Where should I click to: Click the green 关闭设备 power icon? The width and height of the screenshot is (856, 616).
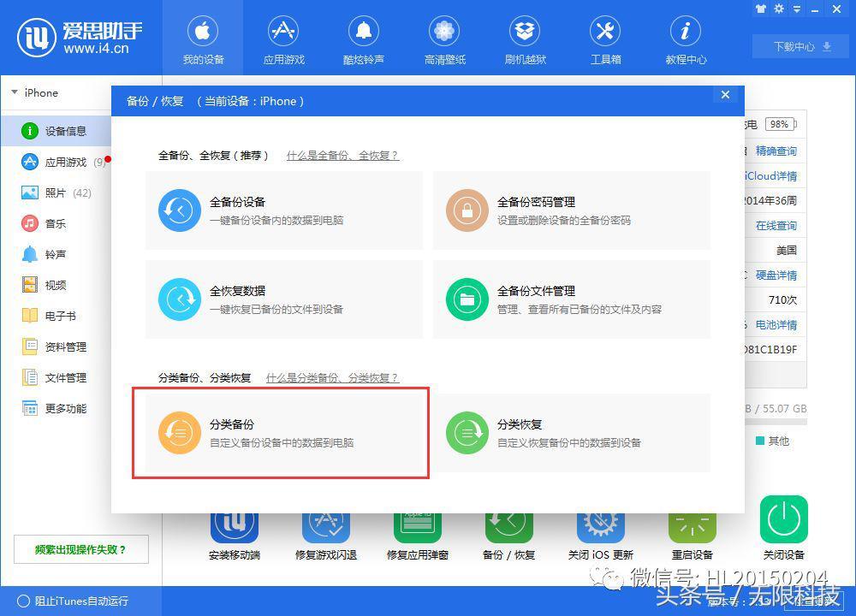click(x=783, y=518)
